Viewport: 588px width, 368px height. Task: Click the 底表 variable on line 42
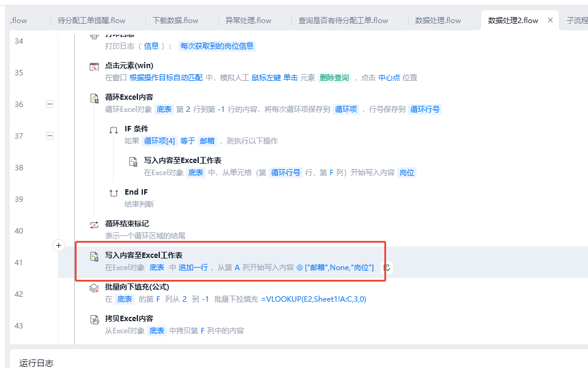click(125, 299)
